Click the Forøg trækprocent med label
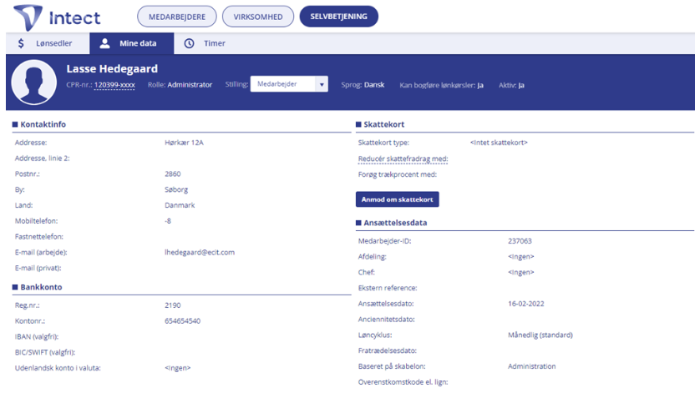Image resolution: width=697 pixels, height=396 pixels. [x=397, y=175]
